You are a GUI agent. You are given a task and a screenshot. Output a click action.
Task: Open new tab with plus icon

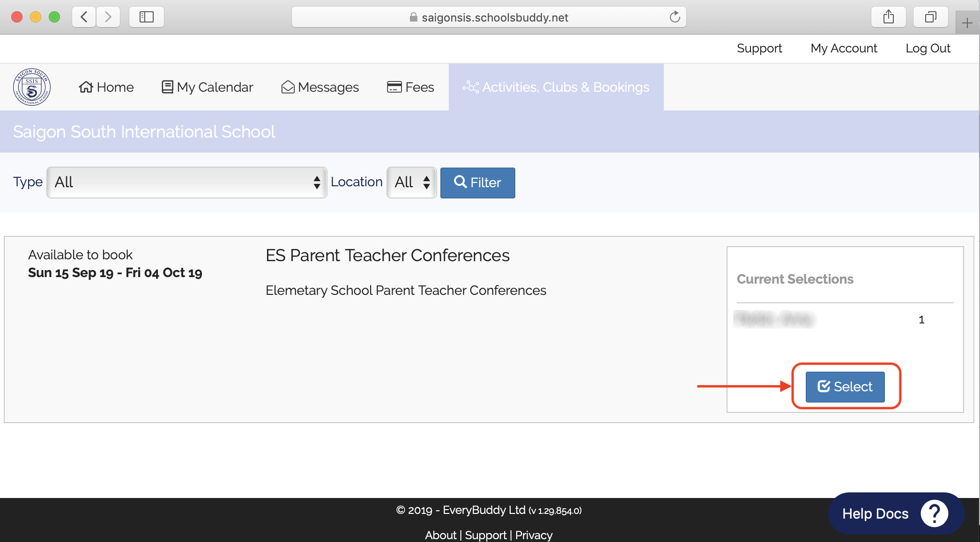tap(967, 22)
